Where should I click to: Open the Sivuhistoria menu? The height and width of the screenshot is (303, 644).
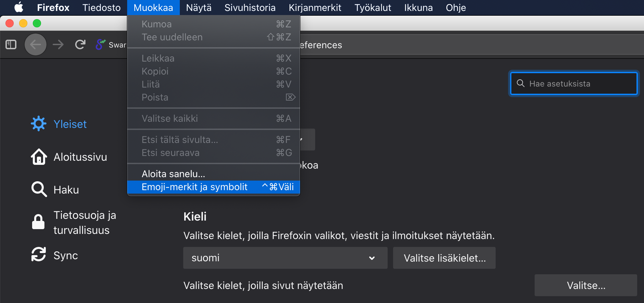250,8
